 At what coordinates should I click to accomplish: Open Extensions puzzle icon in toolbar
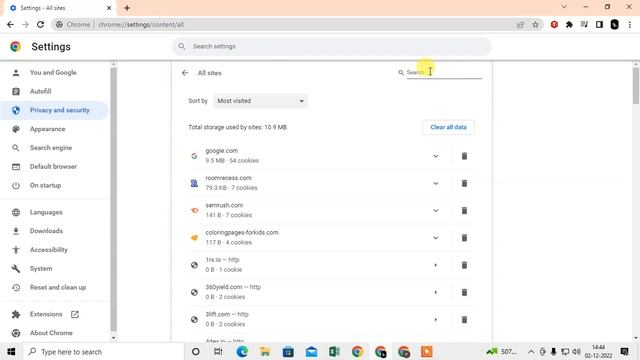point(569,24)
